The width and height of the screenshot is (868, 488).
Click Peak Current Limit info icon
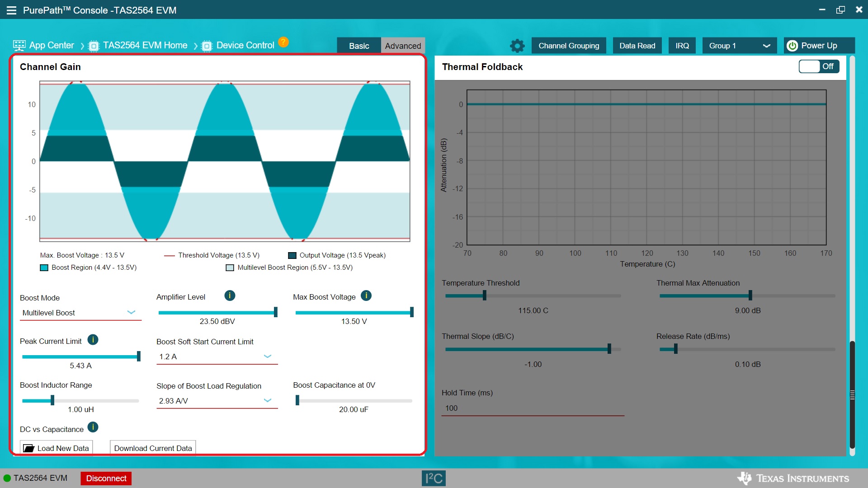[93, 340]
